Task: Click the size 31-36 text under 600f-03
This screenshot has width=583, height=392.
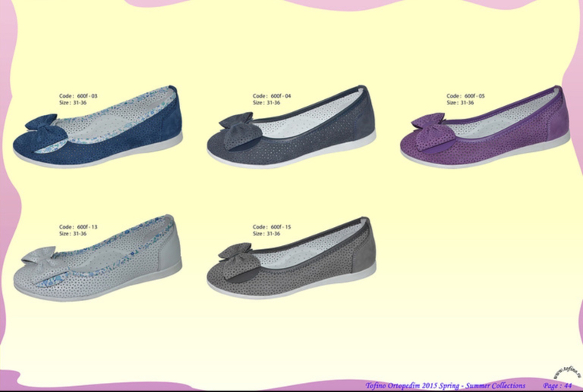Action: (x=73, y=103)
